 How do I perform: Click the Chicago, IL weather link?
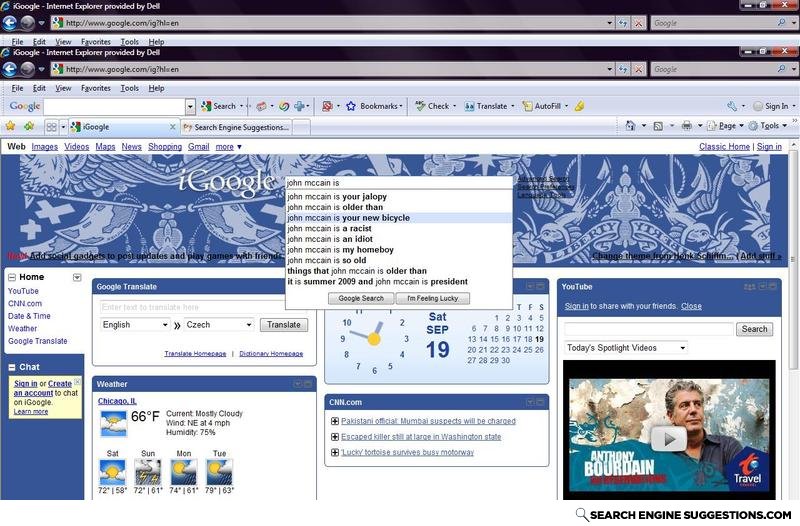point(117,401)
